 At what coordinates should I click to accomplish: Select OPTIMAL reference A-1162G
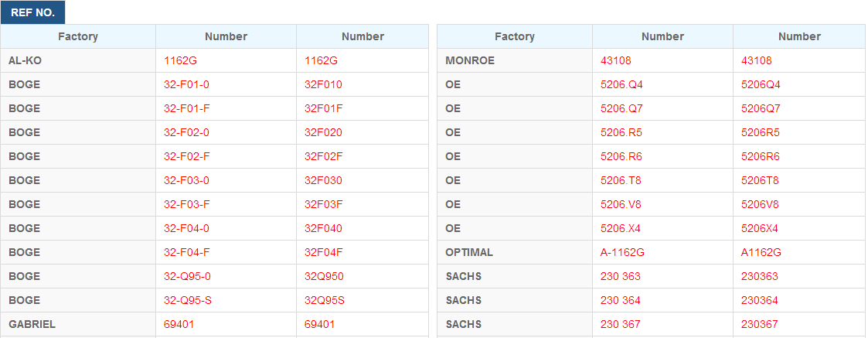623,252
